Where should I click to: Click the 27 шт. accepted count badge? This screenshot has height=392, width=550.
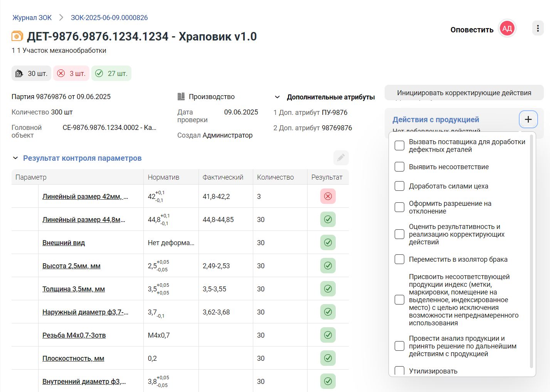[x=111, y=73]
